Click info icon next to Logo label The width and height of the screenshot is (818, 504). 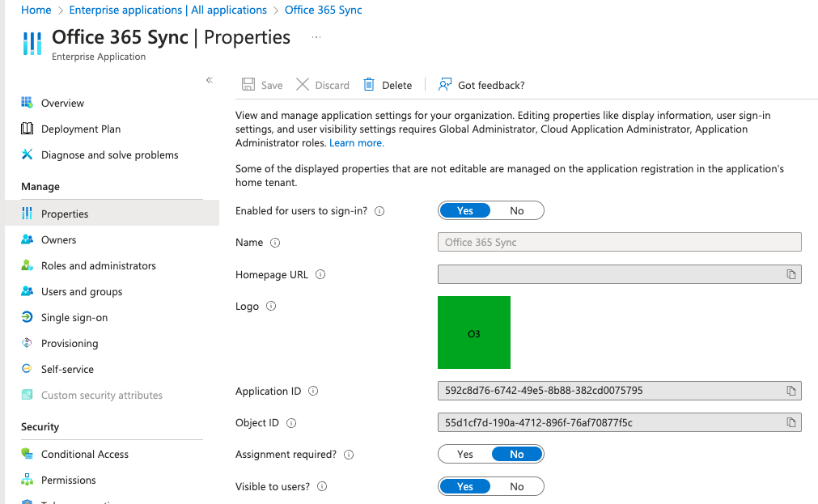click(271, 307)
